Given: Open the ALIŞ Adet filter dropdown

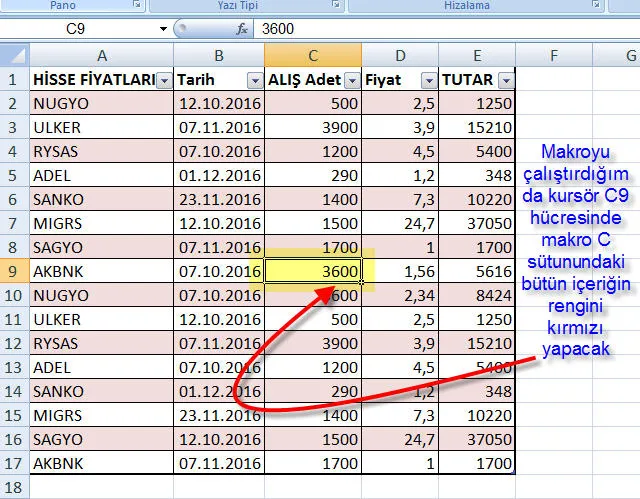Looking at the screenshot, I should click(351, 80).
